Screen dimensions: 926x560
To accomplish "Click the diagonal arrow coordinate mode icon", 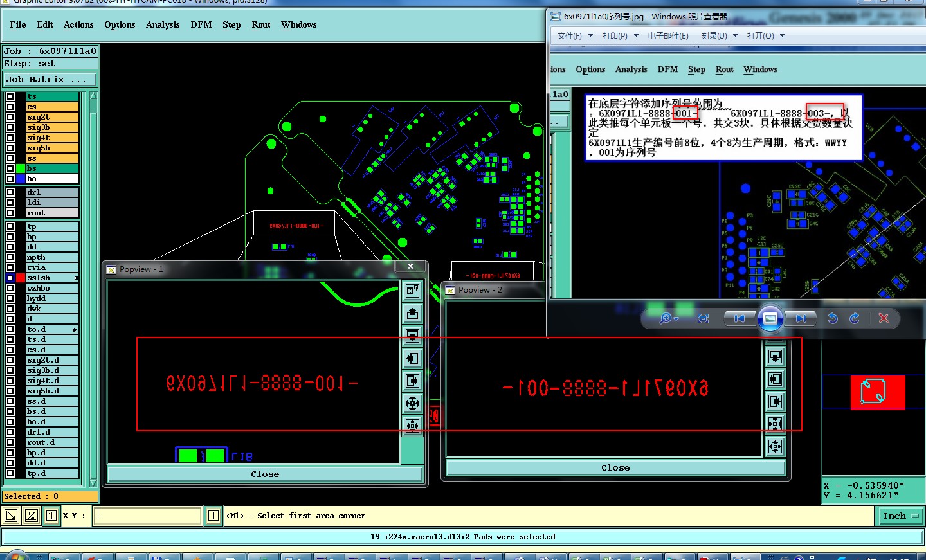I will (11, 516).
